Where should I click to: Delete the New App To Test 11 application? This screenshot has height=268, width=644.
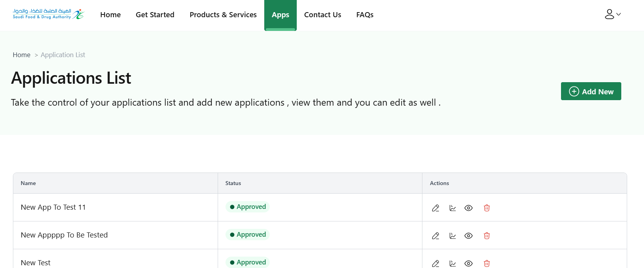(487, 208)
